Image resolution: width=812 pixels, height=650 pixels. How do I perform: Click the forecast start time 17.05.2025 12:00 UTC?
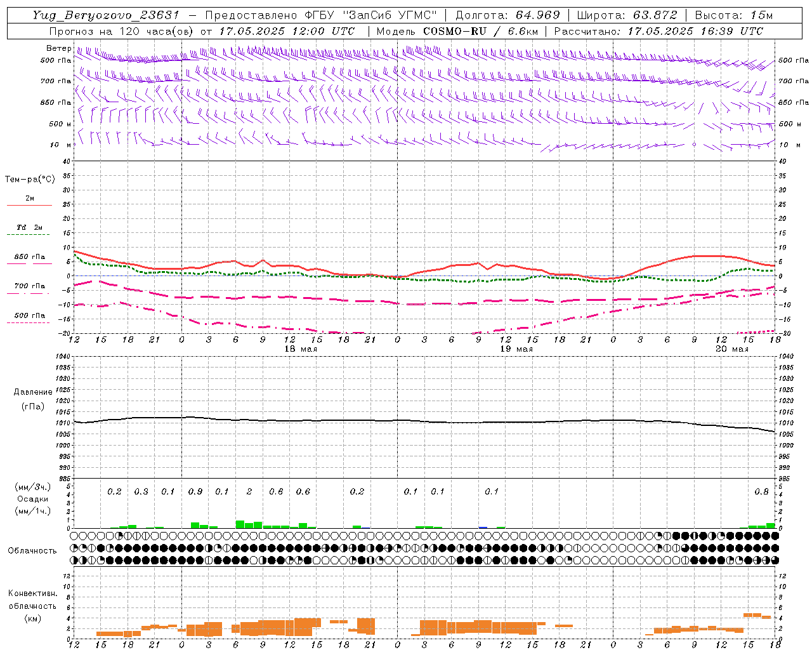(x=287, y=31)
